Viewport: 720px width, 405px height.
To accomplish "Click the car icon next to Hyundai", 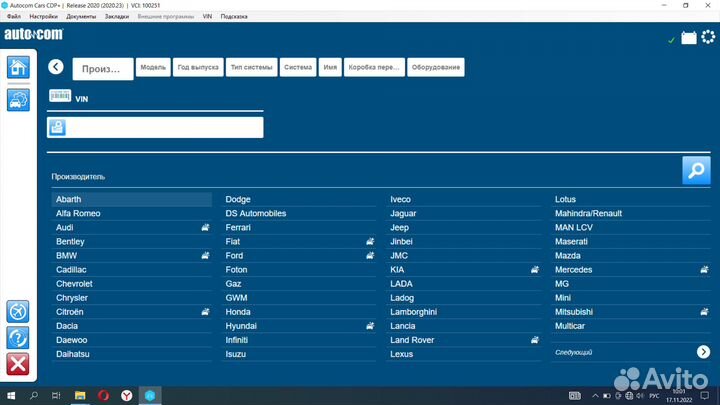I will 370,326.
